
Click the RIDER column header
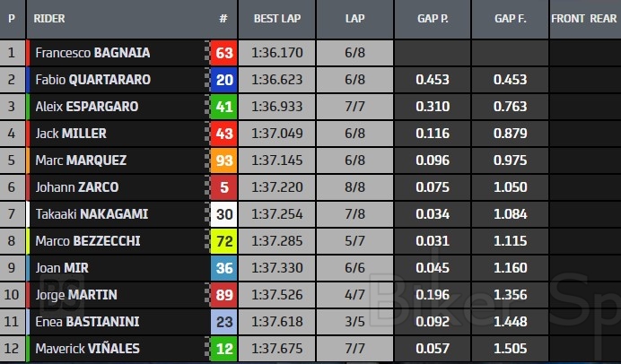pos(49,18)
